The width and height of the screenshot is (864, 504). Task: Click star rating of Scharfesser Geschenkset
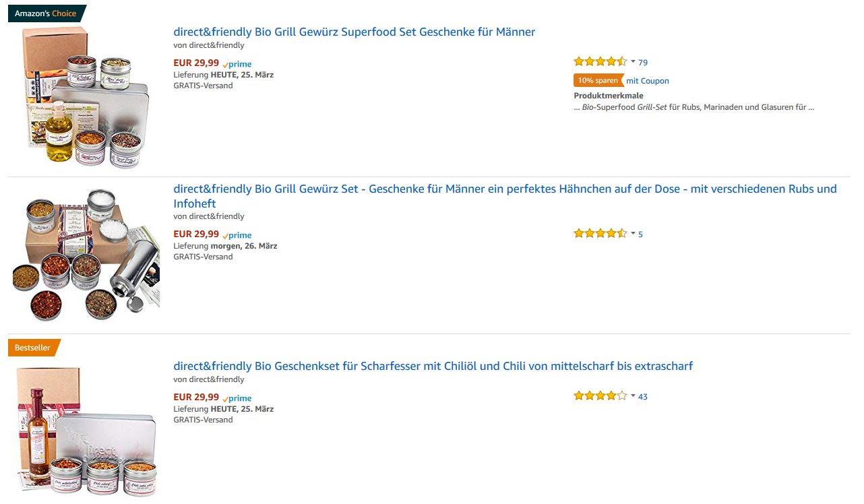[x=600, y=396]
